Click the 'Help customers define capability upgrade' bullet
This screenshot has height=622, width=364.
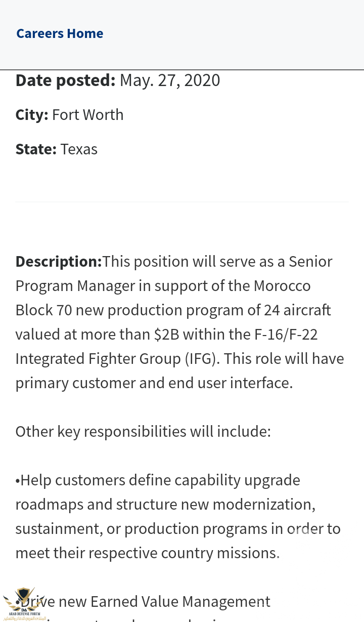tap(158, 480)
